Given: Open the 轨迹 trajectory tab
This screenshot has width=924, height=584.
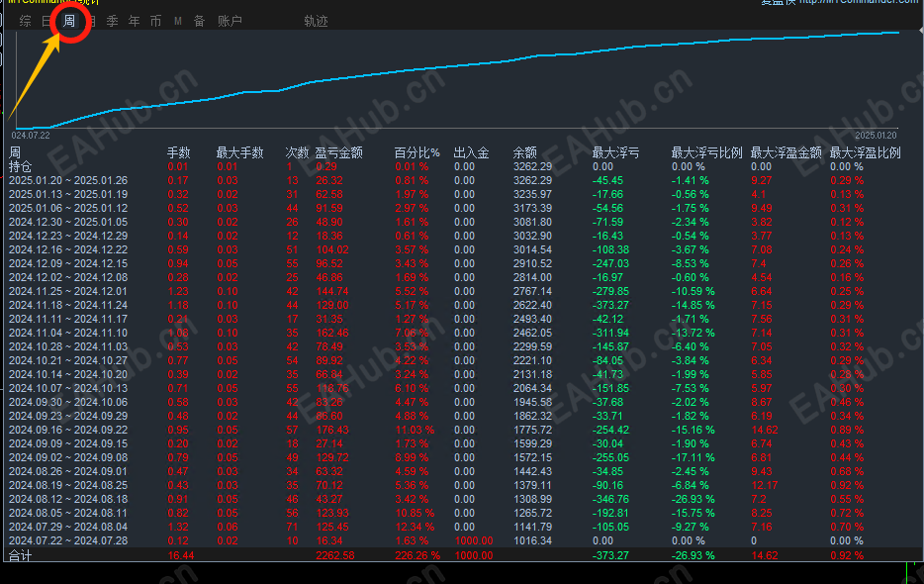Looking at the screenshot, I should (316, 21).
